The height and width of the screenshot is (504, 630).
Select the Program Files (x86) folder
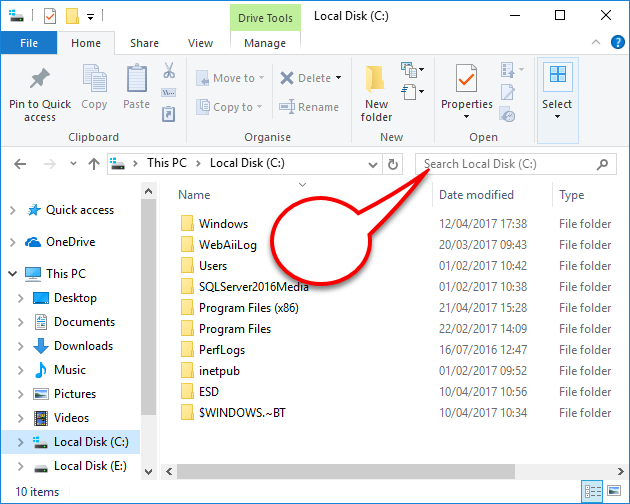pyautogui.click(x=240, y=308)
